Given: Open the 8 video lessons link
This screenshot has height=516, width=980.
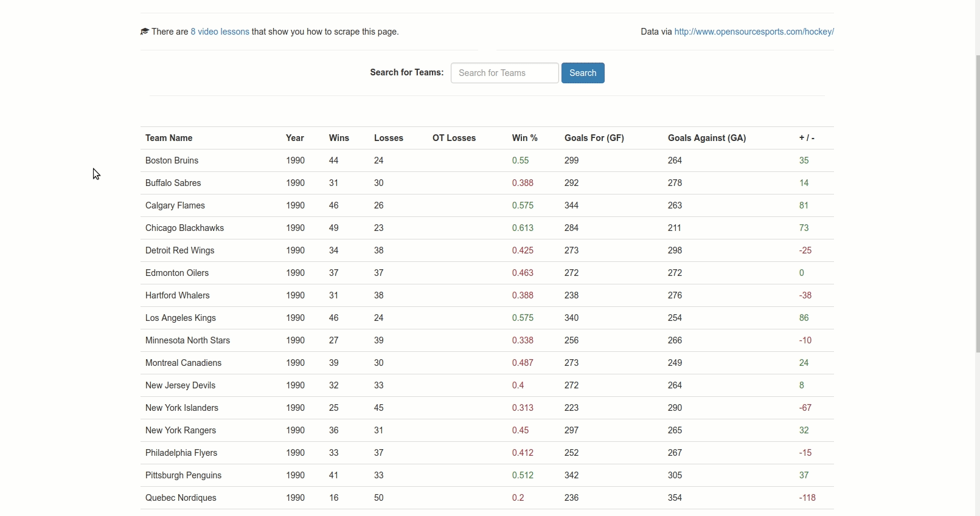Looking at the screenshot, I should [220, 32].
